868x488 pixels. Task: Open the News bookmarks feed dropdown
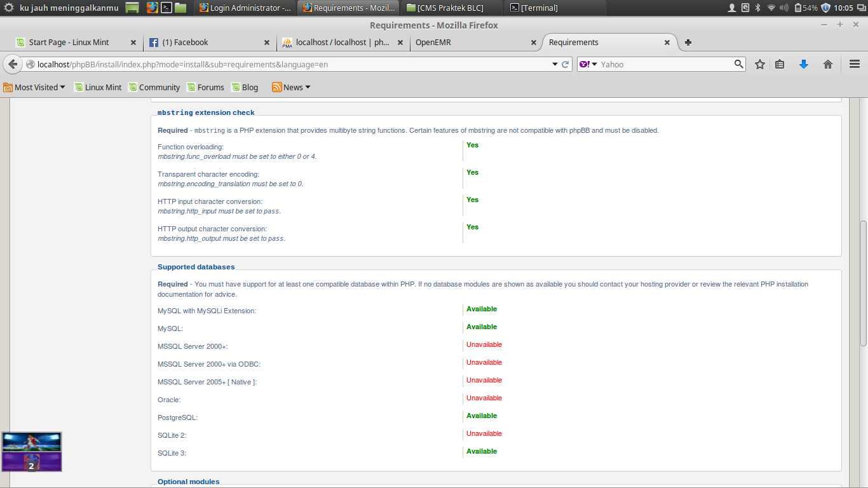(292, 87)
